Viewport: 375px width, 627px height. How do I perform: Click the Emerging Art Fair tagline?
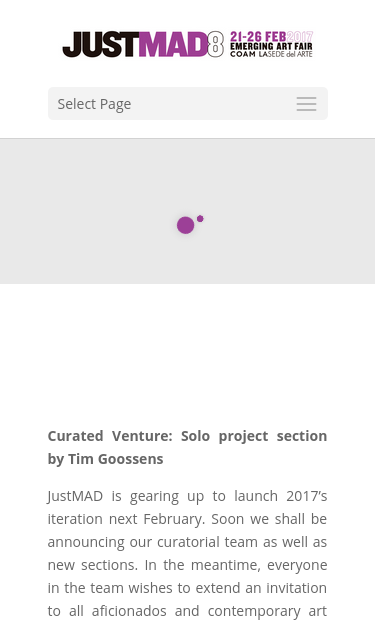271,46
